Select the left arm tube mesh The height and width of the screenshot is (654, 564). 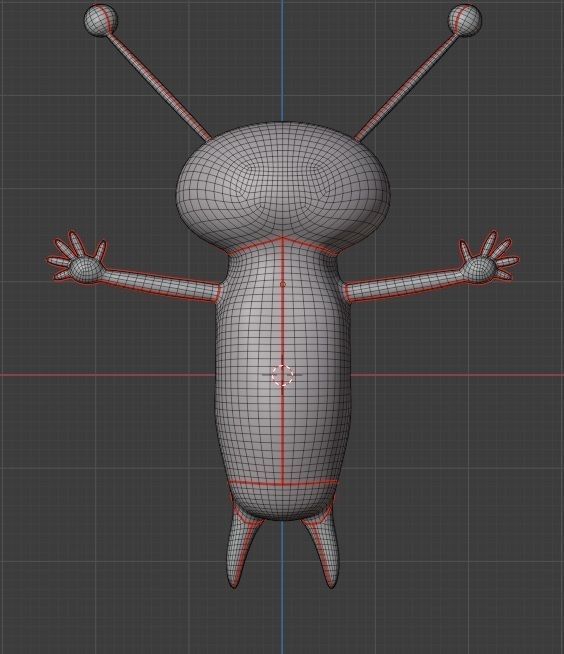click(160, 284)
